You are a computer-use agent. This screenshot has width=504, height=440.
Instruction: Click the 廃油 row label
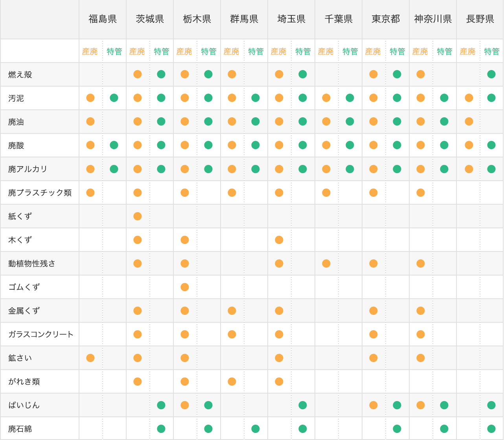(x=16, y=122)
